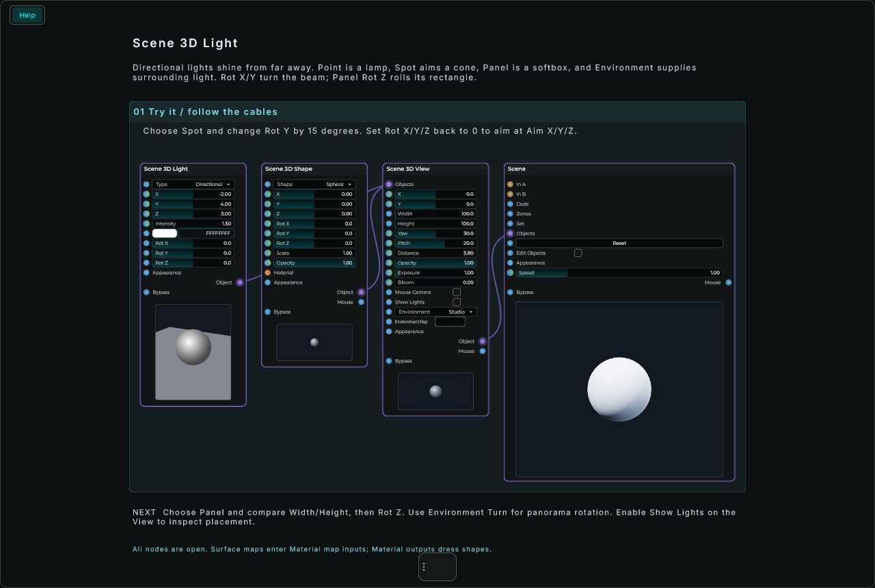This screenshot has width=875, height=588.
Task: Click the Material input port on Scene 3D Shape
Action: click(267, 273)
